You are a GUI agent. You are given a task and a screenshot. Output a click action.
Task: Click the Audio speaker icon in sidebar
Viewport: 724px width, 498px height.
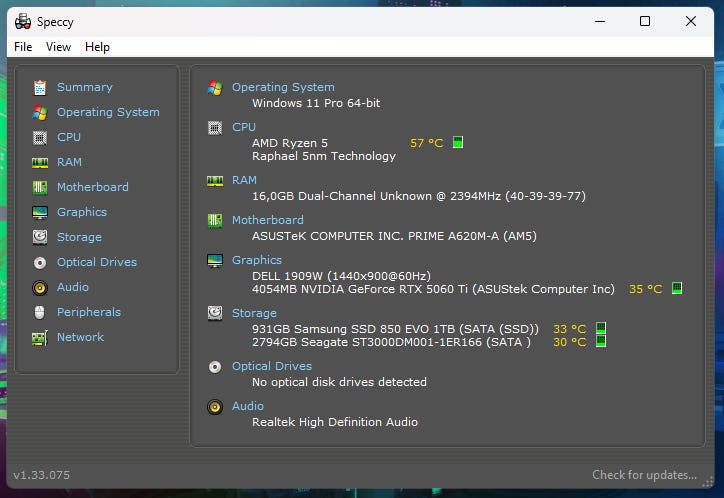pos(40,288)
